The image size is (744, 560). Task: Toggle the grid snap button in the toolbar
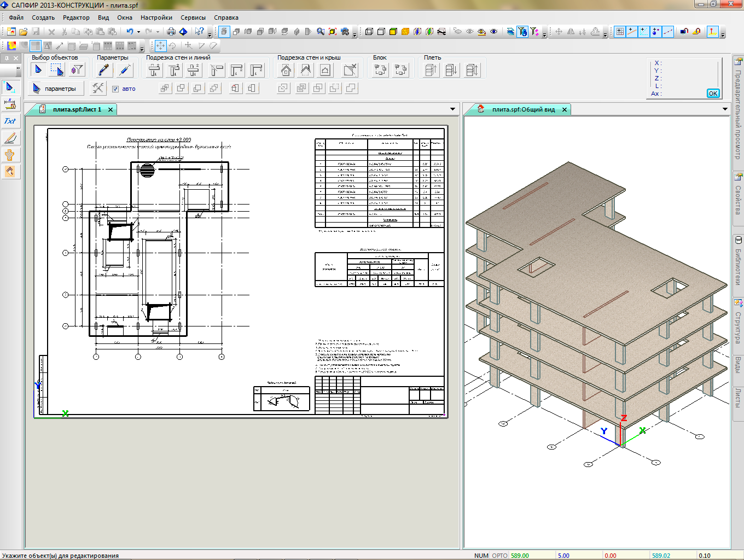point(620,32)
